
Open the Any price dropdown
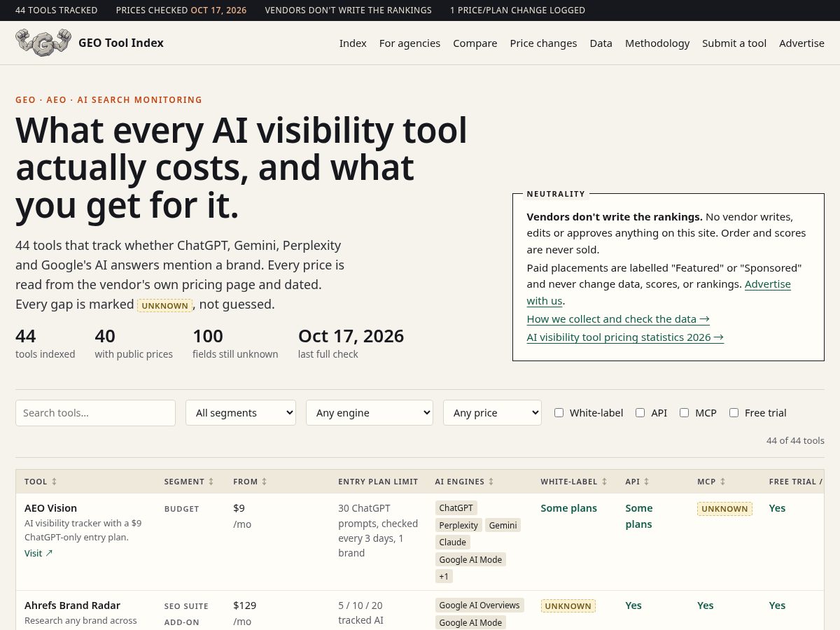pos(492,413)
